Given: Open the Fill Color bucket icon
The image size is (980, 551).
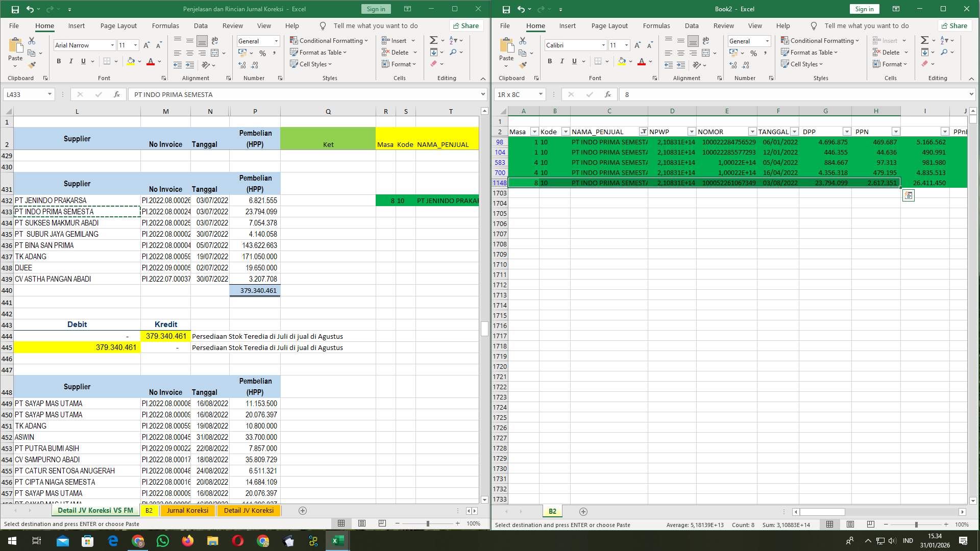Looking at the screenshot, I should (131, 61).
